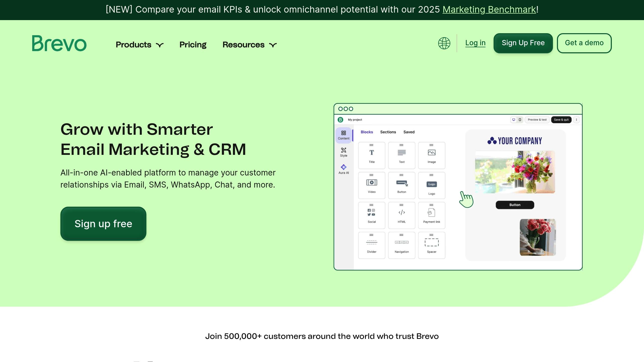This screenshot has height=362, width=644.
Task: Click the globe language selector icon
Action: [444, 43]
